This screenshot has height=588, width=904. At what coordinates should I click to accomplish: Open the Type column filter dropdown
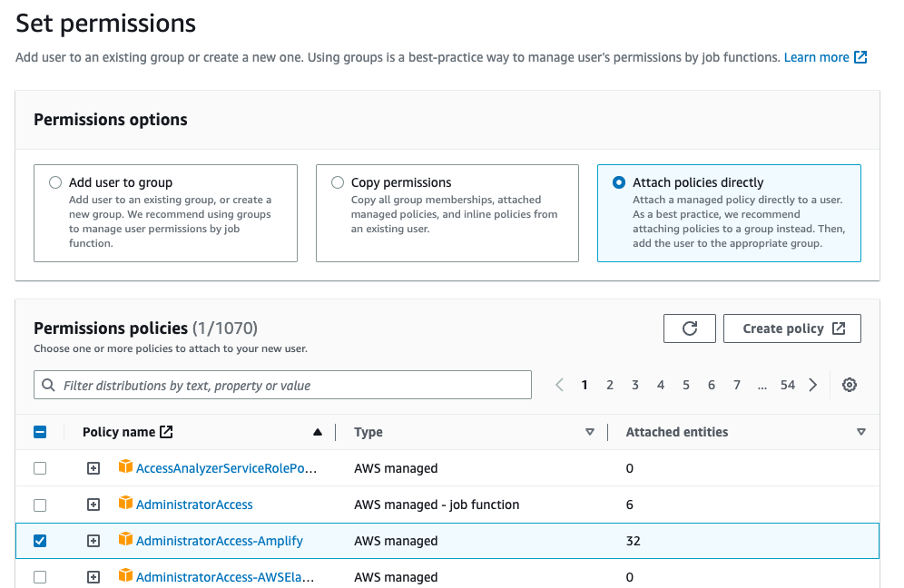click(x=589, y=432)
